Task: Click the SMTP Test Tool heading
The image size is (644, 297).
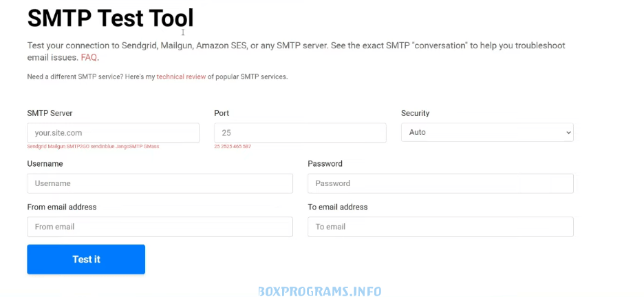Action: coord(110,18)
